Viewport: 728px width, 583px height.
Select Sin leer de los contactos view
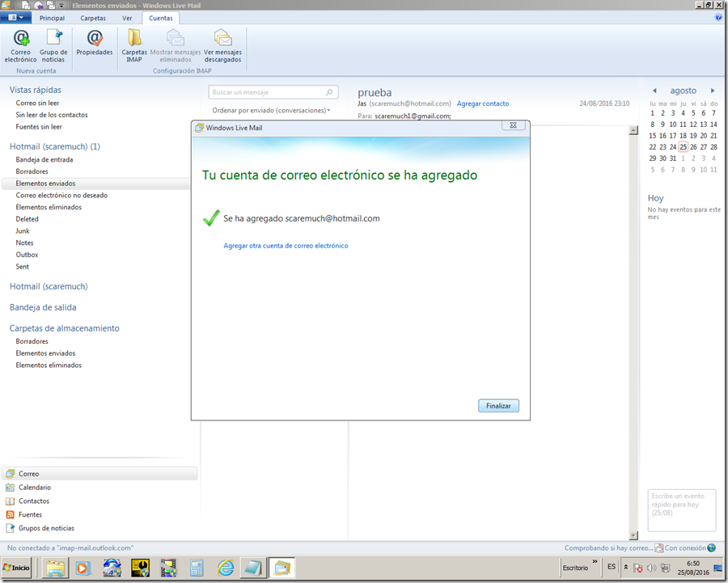click(52, 115)
